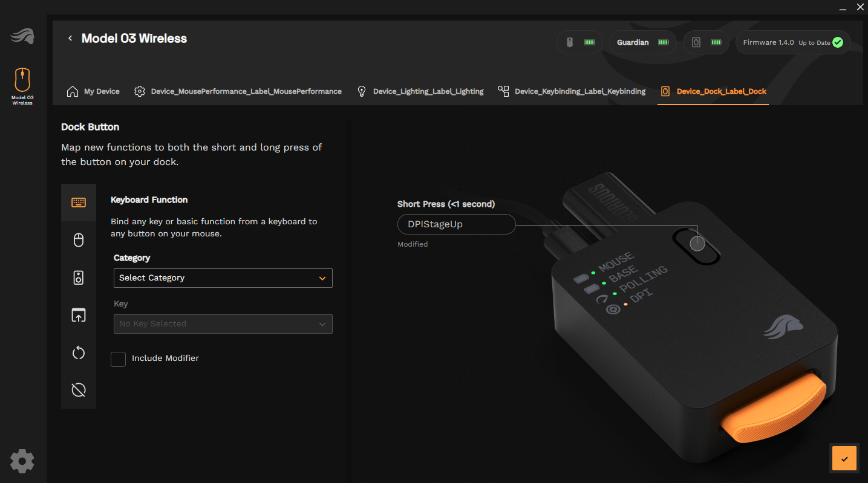Open the settings gear icon

point(22,461)
